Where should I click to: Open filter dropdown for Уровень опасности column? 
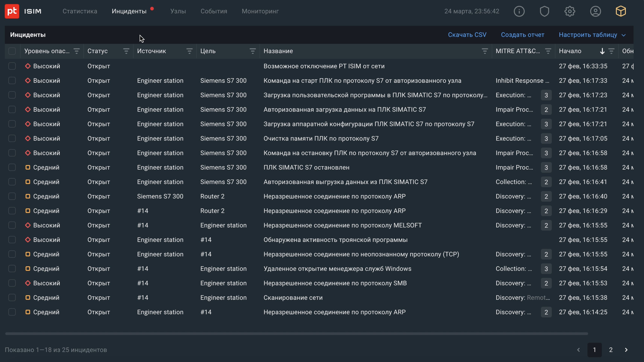click(76, 51)
